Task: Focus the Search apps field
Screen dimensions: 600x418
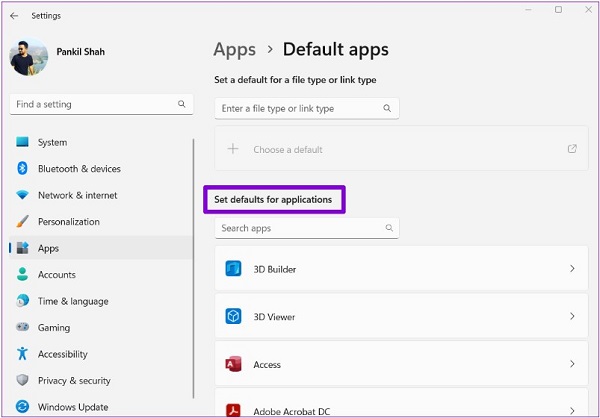Action: coord(307,228)
